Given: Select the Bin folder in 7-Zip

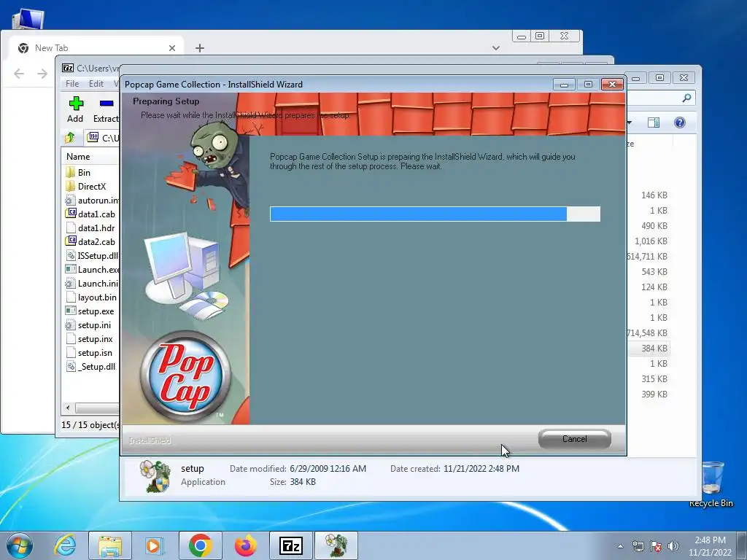Looking at the screenshot, I should [84, 172].
